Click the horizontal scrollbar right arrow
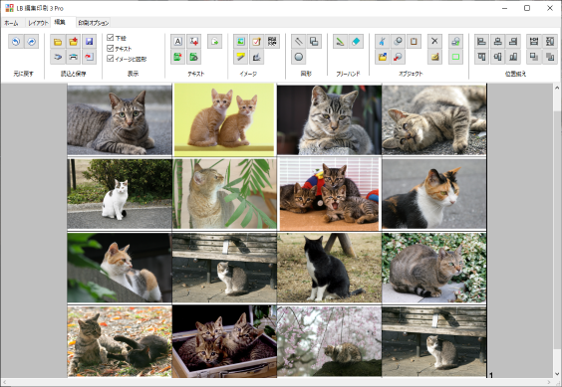562x387 pixels. coord(549,382)
